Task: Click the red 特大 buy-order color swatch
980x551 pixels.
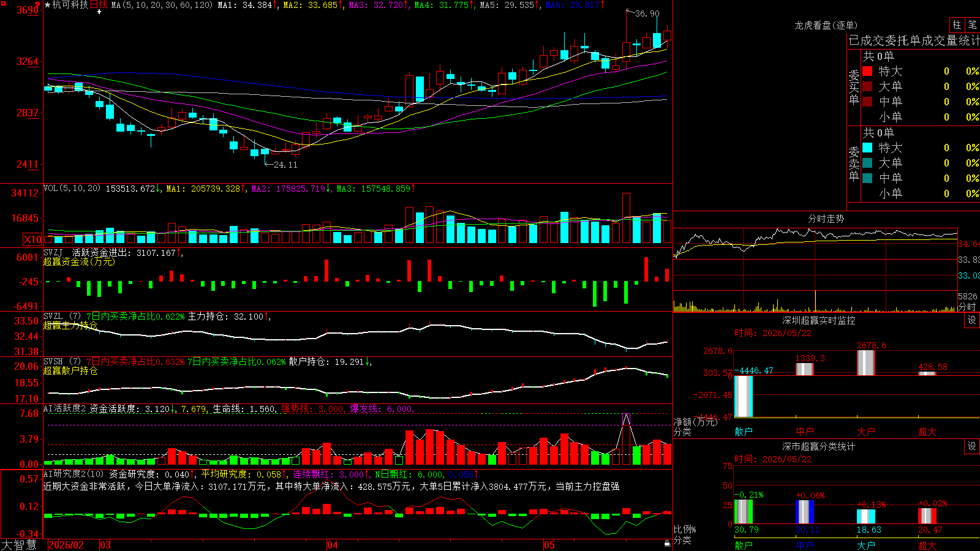Action: [867, 71]
